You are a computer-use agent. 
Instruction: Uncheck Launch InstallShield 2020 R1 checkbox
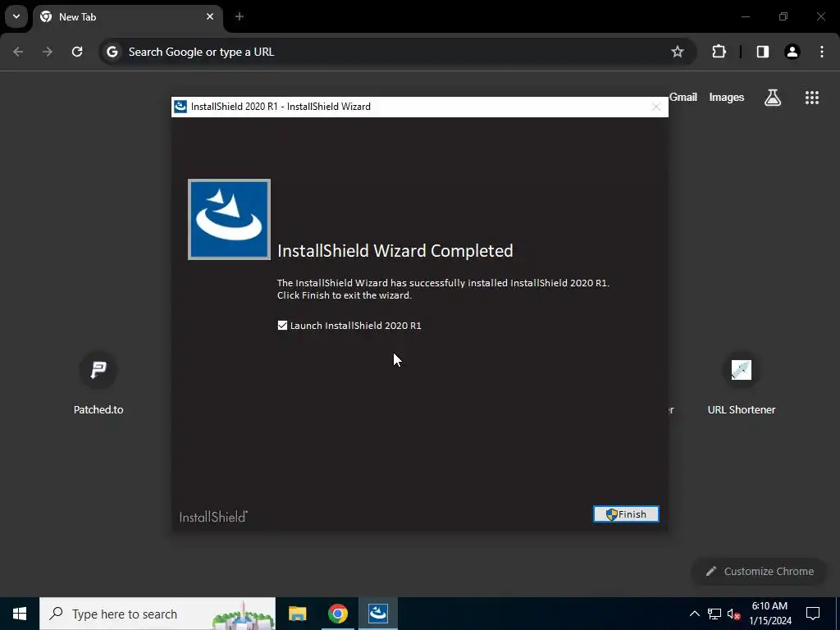tap(282, 325)
